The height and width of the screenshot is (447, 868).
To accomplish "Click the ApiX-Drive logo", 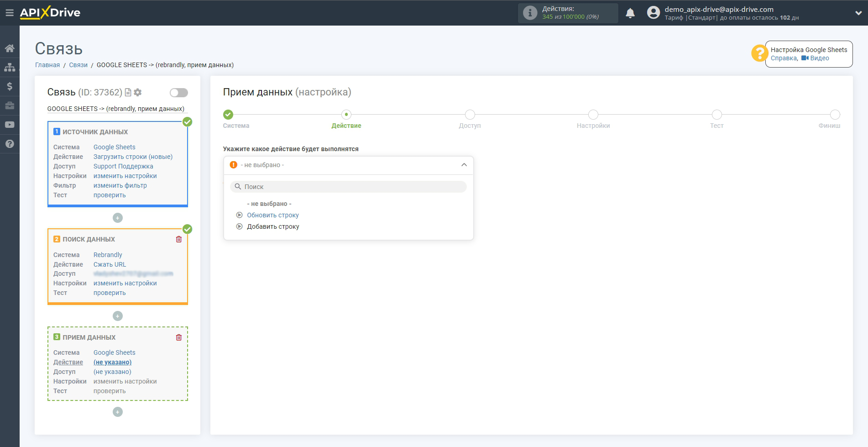I will tap(50, 13).
